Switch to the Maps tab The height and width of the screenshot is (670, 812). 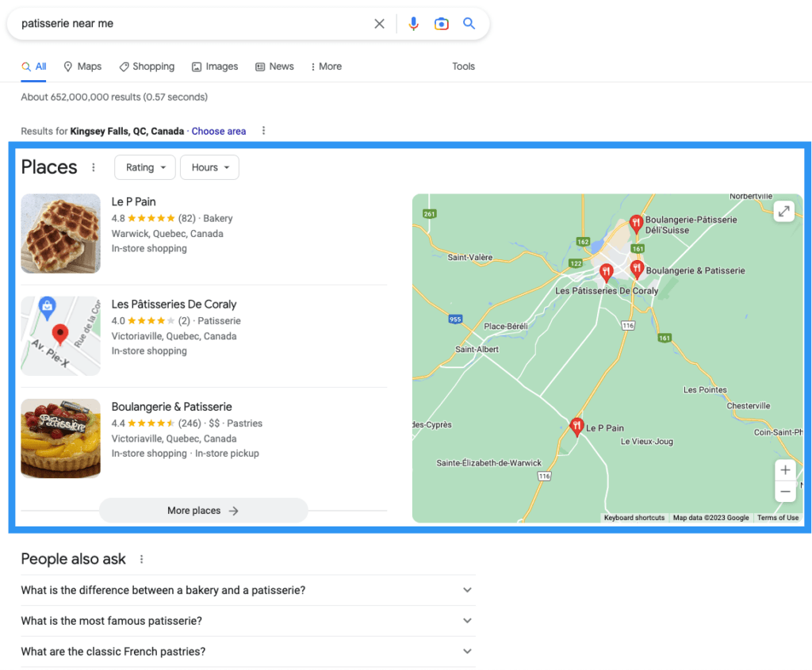(x=82, y=67)
